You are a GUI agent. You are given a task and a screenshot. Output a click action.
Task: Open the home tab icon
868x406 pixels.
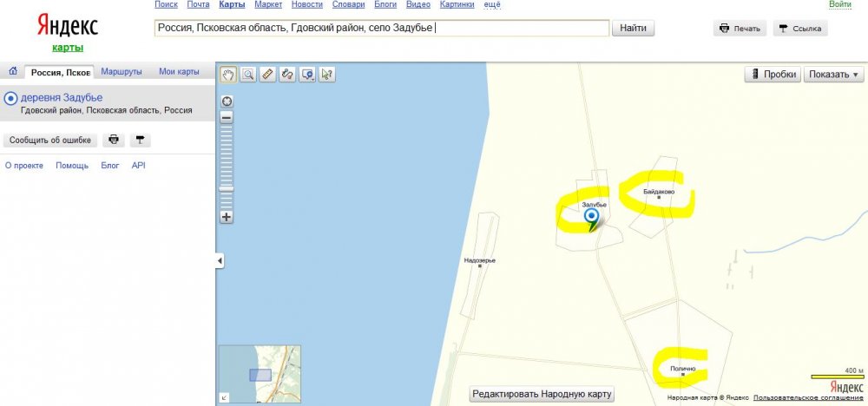coord(13,71)
